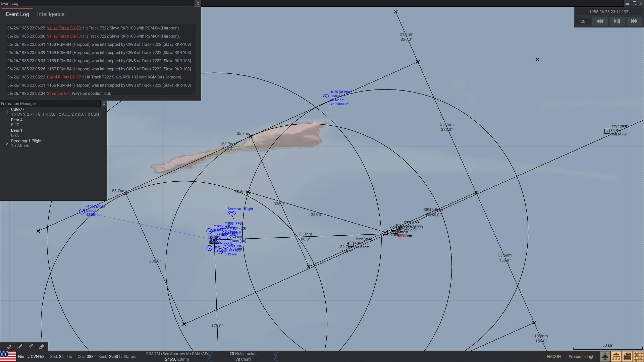Select the Detroit AOE ship marker

point(82,212)
